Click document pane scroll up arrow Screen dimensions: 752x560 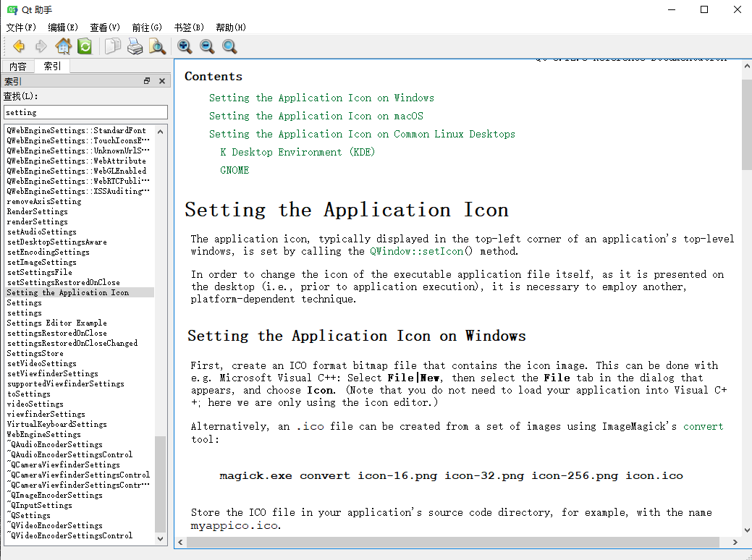[x=747, y=66]
